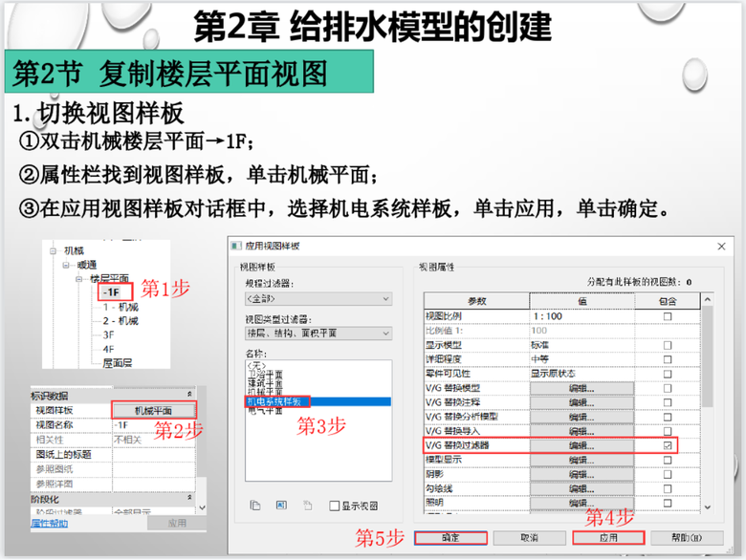
Task: Click the rename template icon
Action: coord(281,505)
